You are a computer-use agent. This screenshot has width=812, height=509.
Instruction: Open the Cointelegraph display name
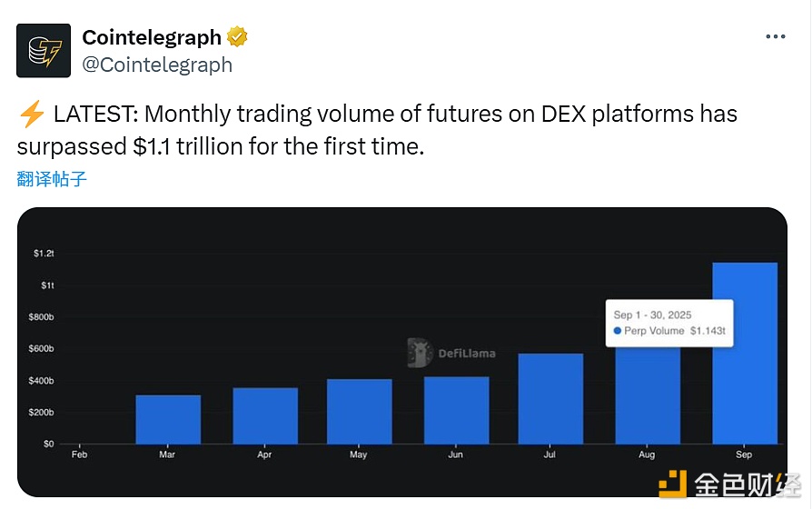152,37
